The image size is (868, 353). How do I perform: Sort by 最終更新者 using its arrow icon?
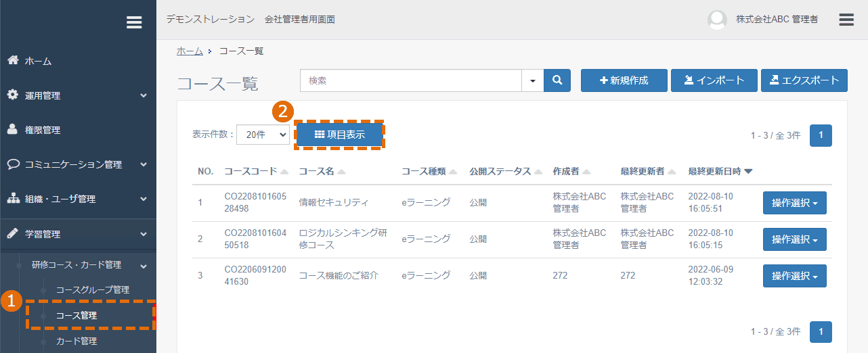(x=672, y=172)
